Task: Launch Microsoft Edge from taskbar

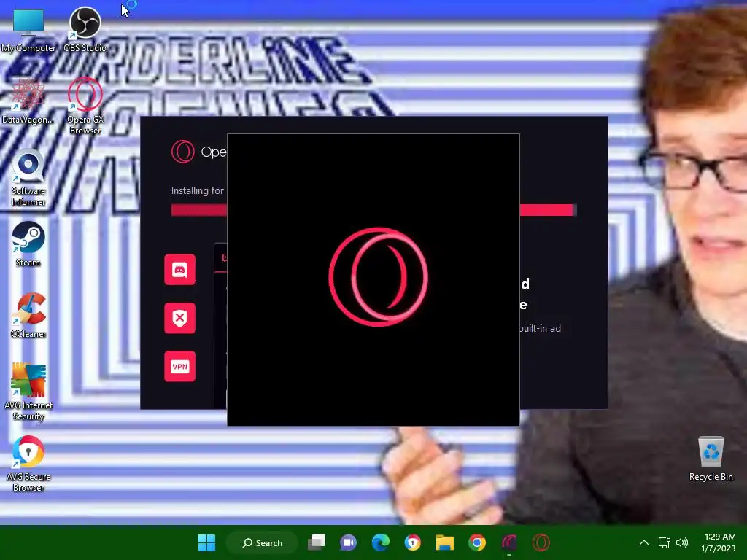Action: click(x=380, y=542)
